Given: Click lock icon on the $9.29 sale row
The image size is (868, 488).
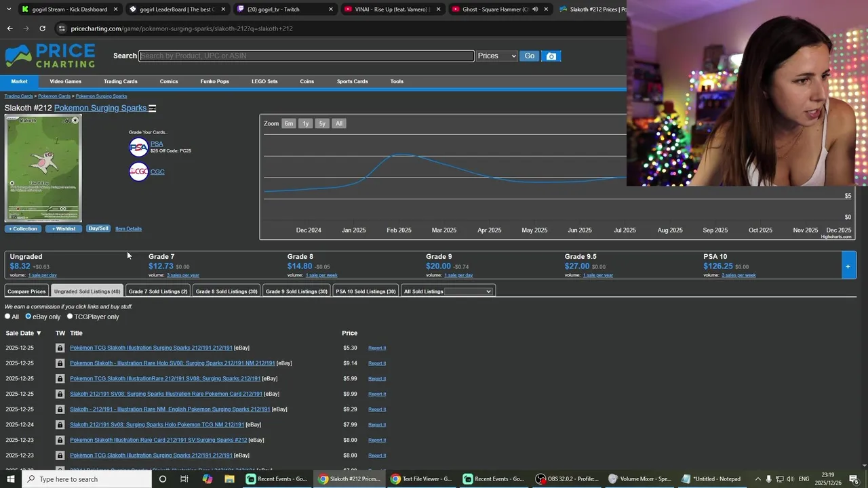Looking at the screenshot, I should coord(60,409).
